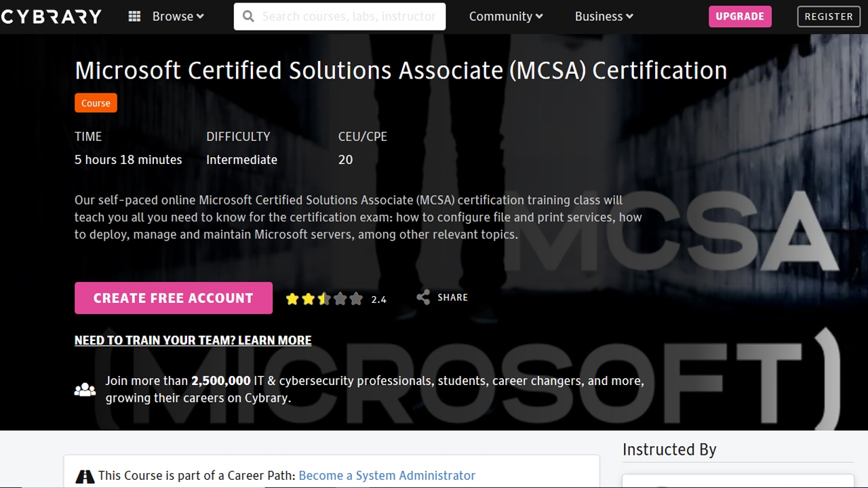Expand the Community dropdown menu
This screenshot has width=868, height=488.
click(506, 16)
